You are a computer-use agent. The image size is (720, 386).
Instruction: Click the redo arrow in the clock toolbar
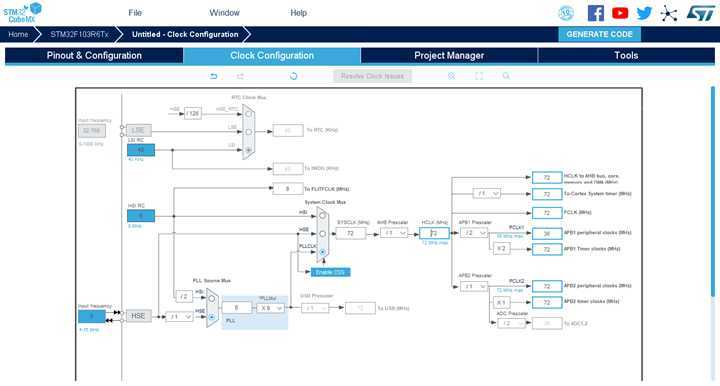240,76
